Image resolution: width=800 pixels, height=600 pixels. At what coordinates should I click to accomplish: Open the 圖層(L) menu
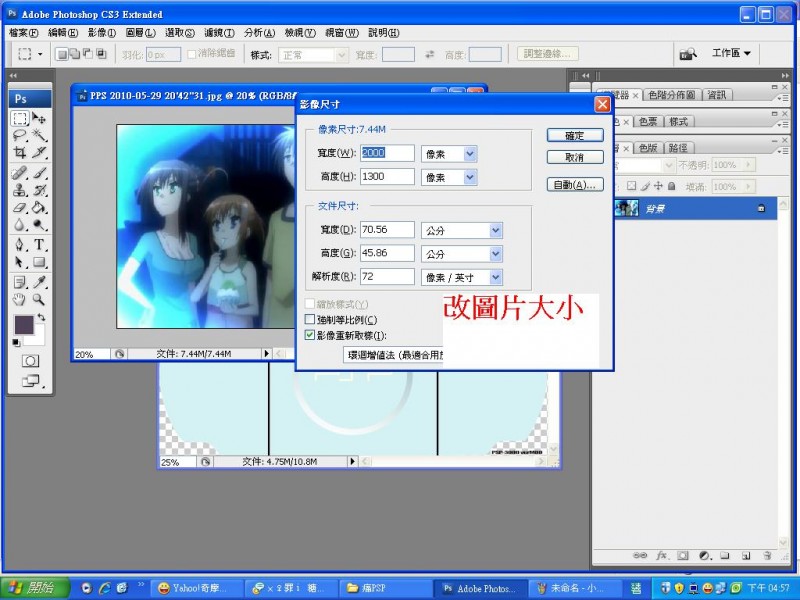point(140,33)
